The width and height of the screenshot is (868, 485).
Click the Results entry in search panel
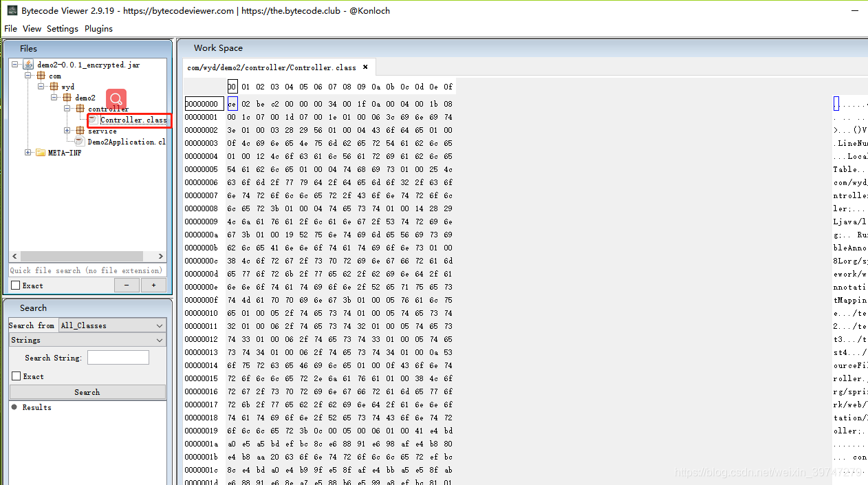click(36, 407)
